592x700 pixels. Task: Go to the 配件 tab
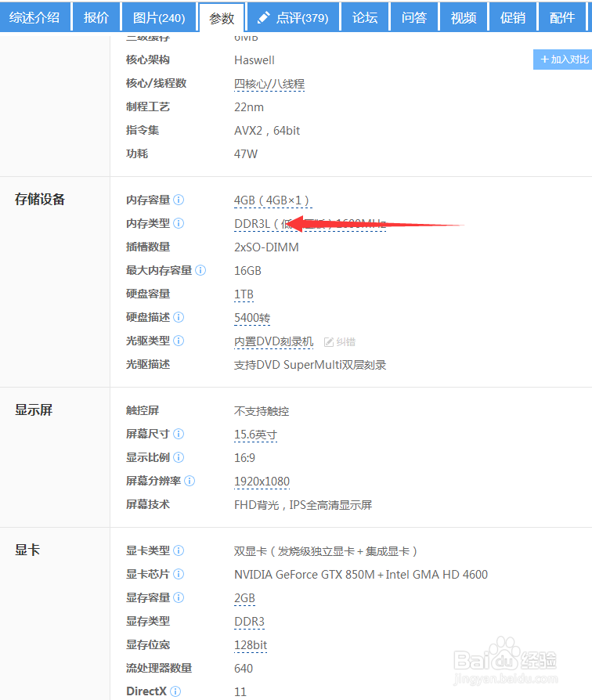[x=562, y=17]
